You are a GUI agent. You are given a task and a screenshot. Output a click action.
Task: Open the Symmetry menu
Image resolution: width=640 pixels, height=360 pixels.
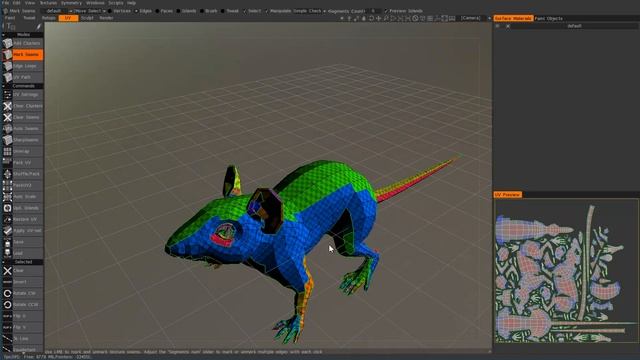(71, 3)
